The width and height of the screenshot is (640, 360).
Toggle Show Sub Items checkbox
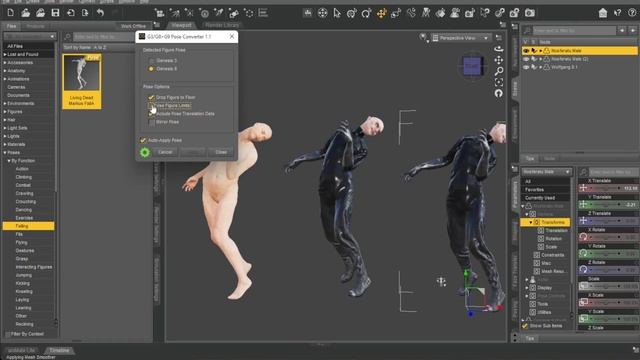525,326
